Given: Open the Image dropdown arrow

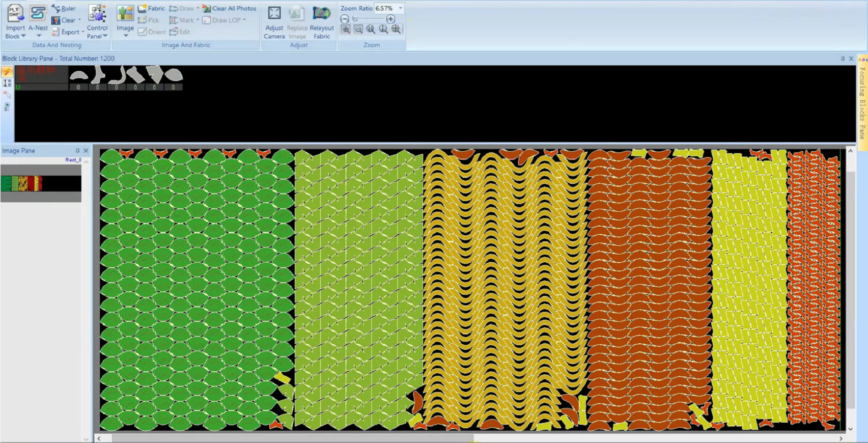Looking at the screenshot, I should pos(125,36).
